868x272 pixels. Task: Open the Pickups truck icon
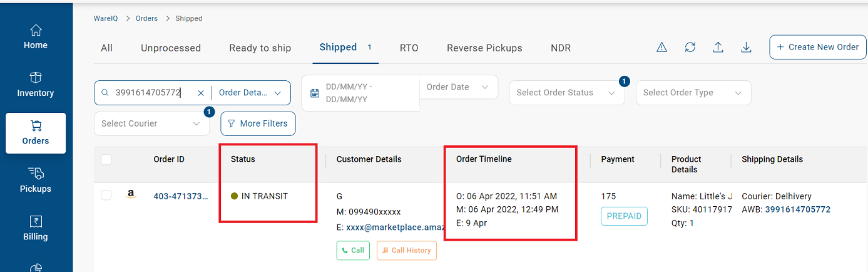[36, 174]
